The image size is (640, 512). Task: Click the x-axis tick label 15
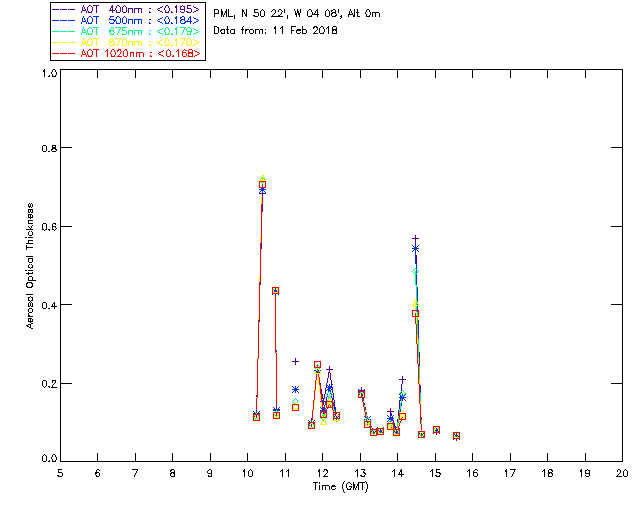(x=436, y=473)
